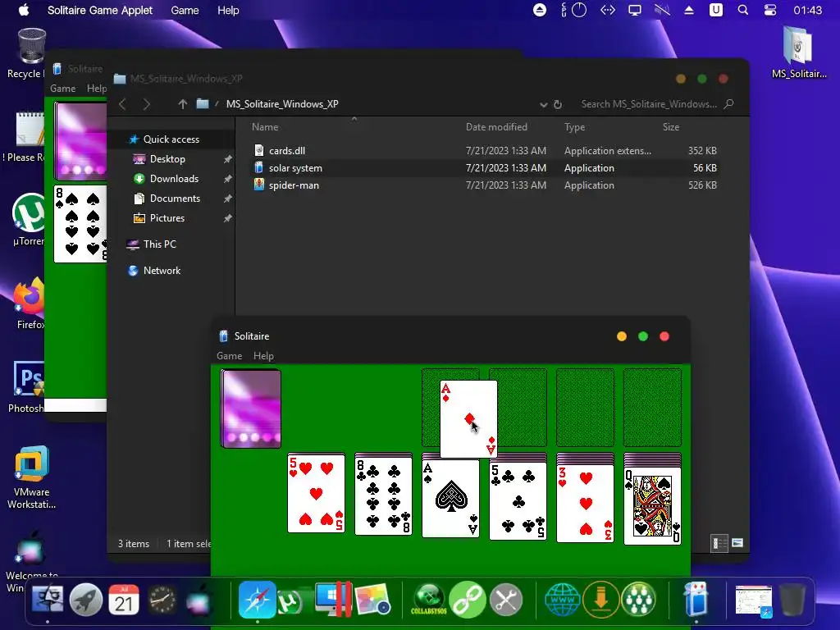Click the U input source icon in menu bar
This screenshot has height=630, width=840.
(x=715, y=10)
